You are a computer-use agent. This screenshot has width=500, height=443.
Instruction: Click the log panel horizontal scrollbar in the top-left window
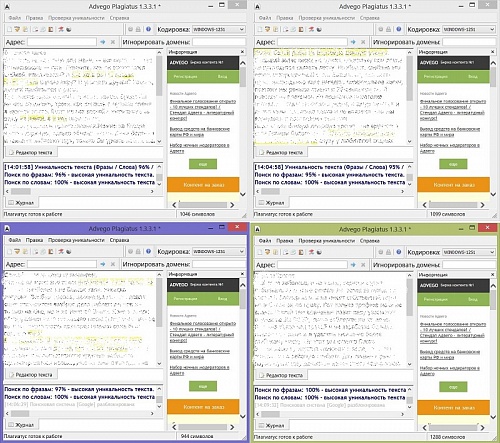pyautogui.click(x=79, y=191)
